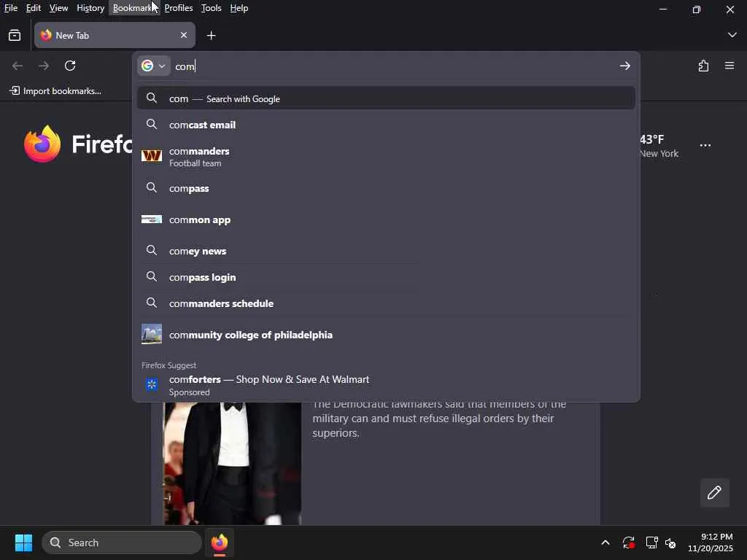
Task: Open the news story image thumbnail
Action: (x=233, y=463)
